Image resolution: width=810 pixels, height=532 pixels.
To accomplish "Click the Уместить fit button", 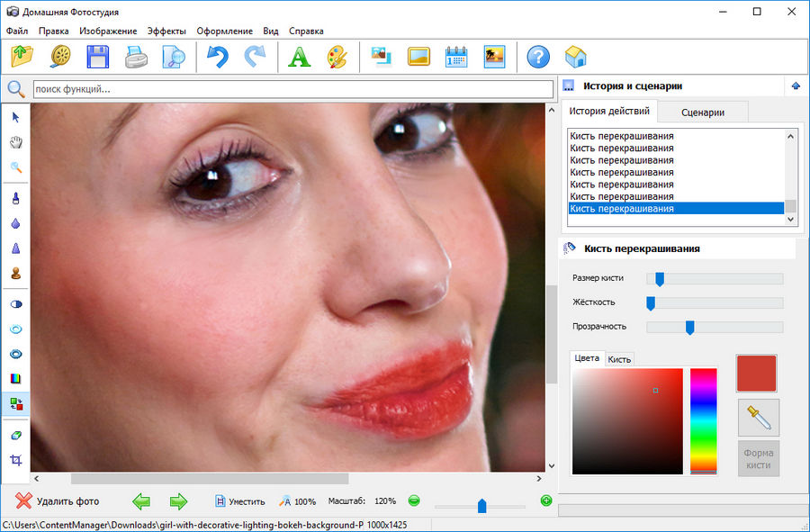I will 239,501.
